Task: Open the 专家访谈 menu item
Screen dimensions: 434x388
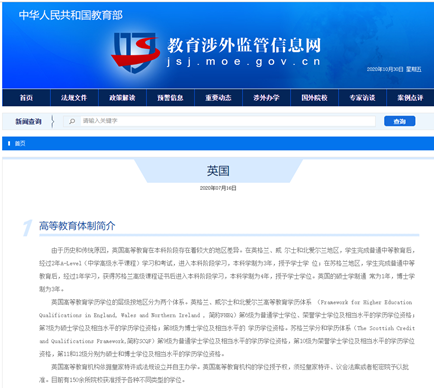Action: (362, 98)
